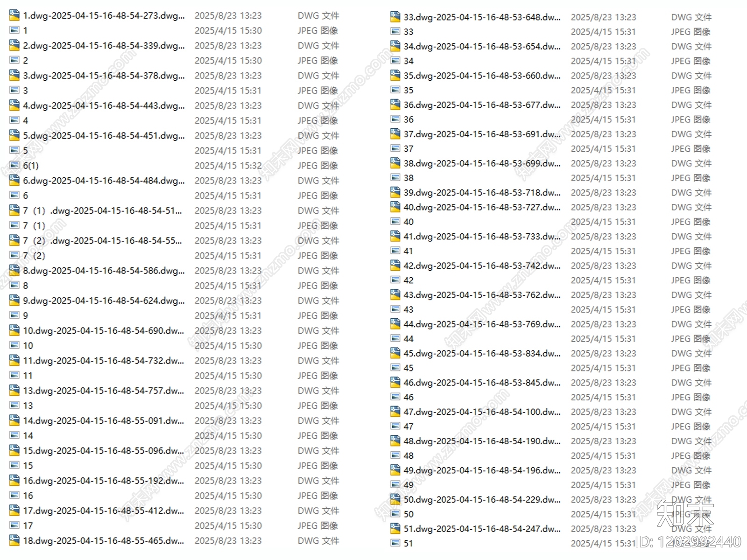Select the DWG icon of 40.dwg-2025-04-15-16-48-53-727
Image resolution: width=747 pixels, height=560 pixels.
395,207
